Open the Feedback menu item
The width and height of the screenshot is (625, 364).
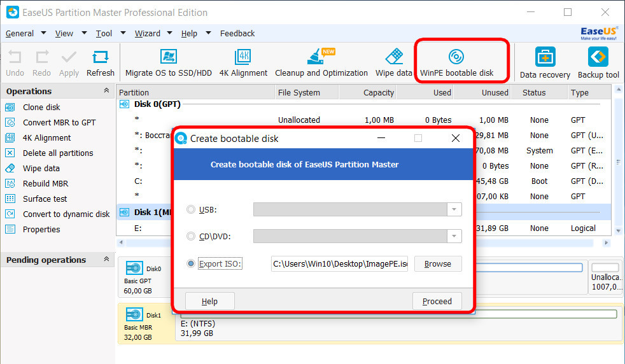[237, 34]
